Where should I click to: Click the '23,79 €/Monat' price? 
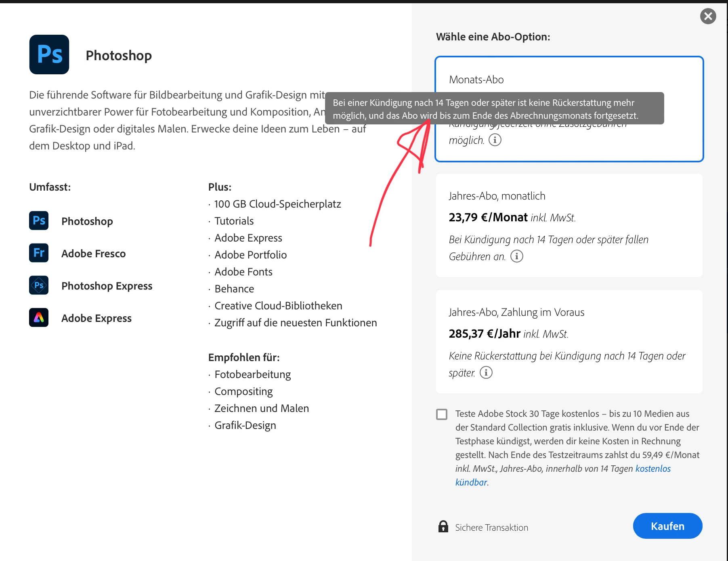pos(488,217)
